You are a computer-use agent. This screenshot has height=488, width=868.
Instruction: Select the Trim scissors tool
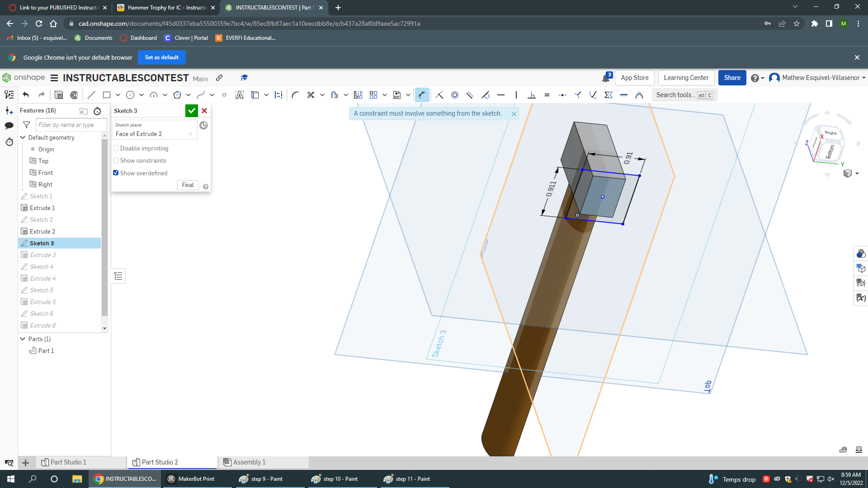311,95
